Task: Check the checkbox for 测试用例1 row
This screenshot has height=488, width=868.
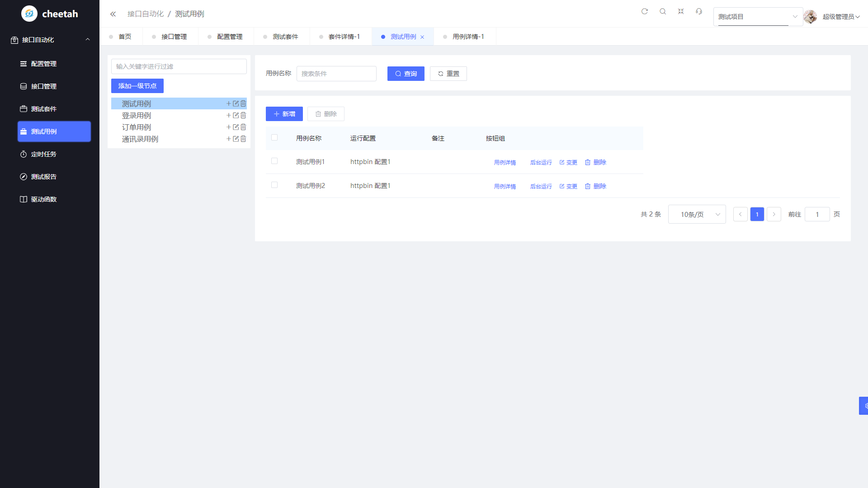Action: click(x=274, y=161)
